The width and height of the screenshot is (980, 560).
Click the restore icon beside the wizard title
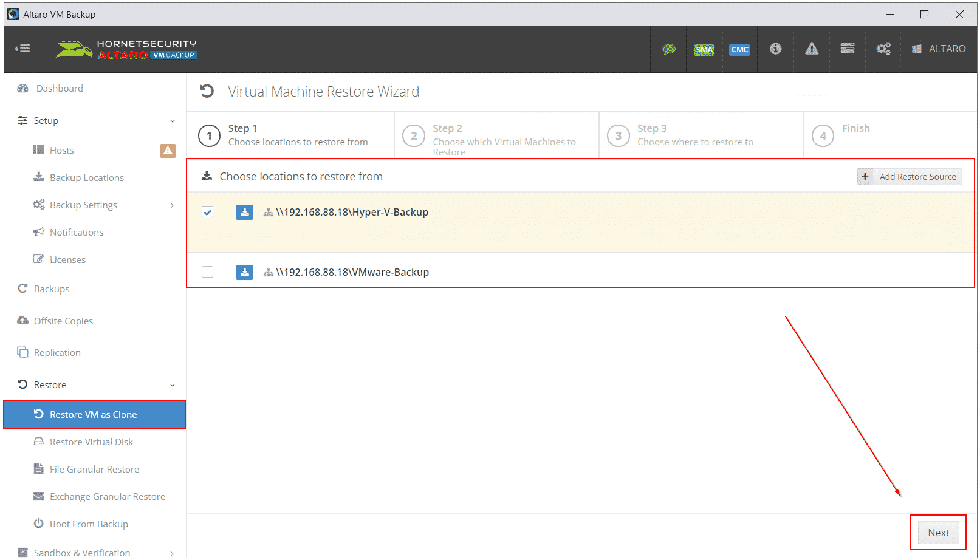207,91
